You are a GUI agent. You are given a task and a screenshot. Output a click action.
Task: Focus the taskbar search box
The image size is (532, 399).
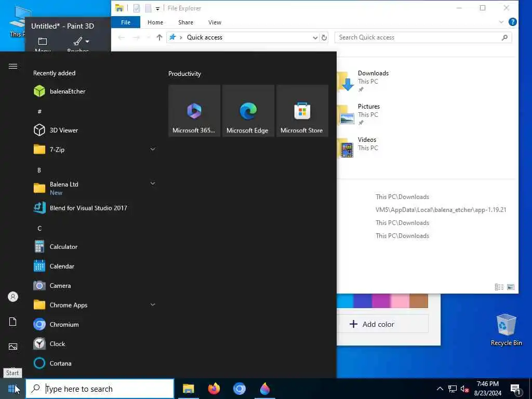[100, 389]
